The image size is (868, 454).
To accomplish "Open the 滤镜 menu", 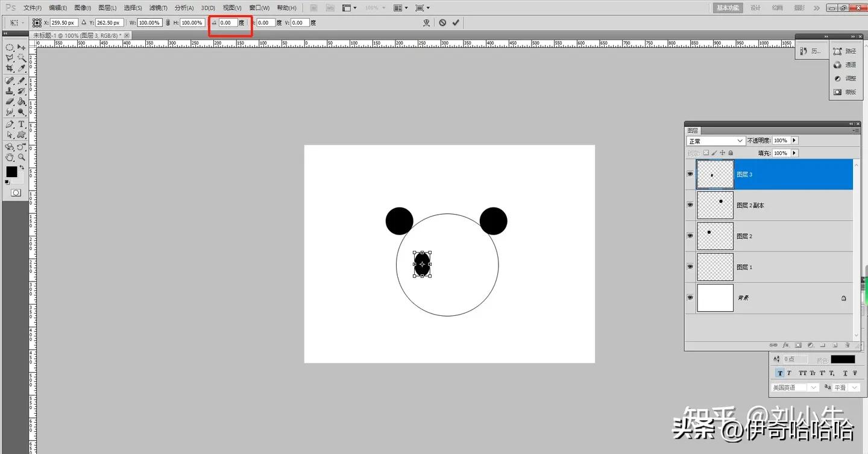I will 157,7.
